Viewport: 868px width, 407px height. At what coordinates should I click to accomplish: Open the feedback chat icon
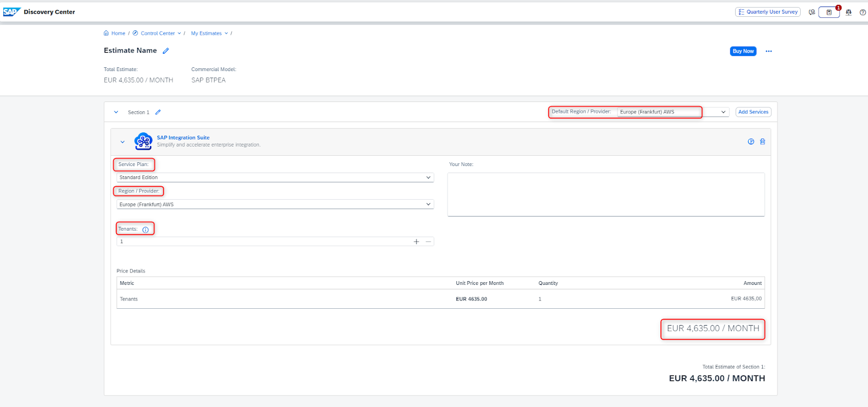(x=812, y=12)
